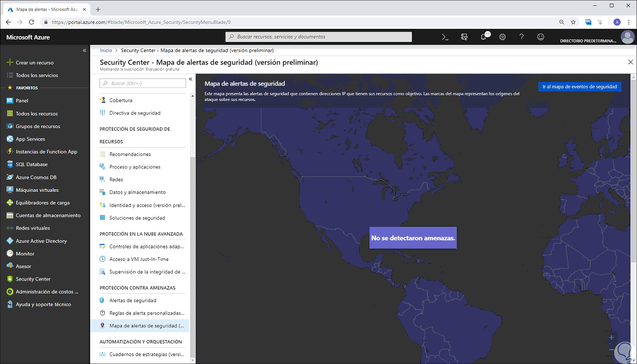Image resolution: width=637 pixels, height=364 pixels.
Task: Go back in browser
Action: coord(8,22)
